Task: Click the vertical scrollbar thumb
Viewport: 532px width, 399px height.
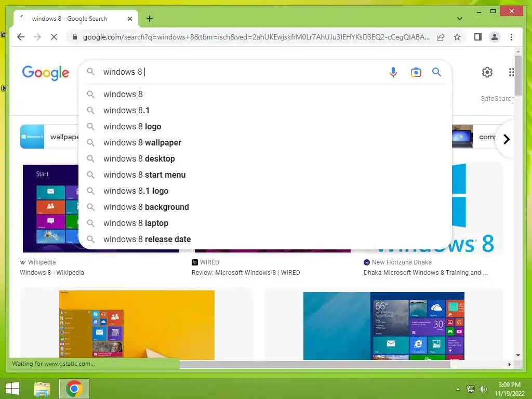Action: point(518,75)
